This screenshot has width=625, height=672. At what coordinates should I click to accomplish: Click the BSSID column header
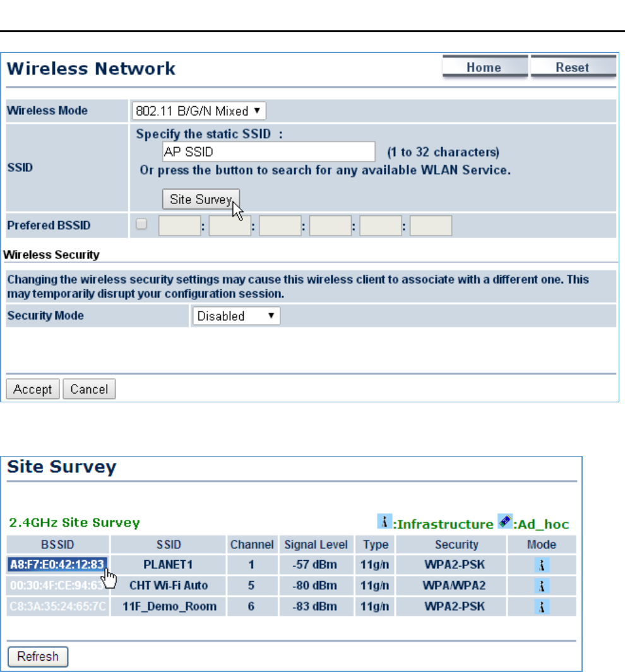point(58,544)
